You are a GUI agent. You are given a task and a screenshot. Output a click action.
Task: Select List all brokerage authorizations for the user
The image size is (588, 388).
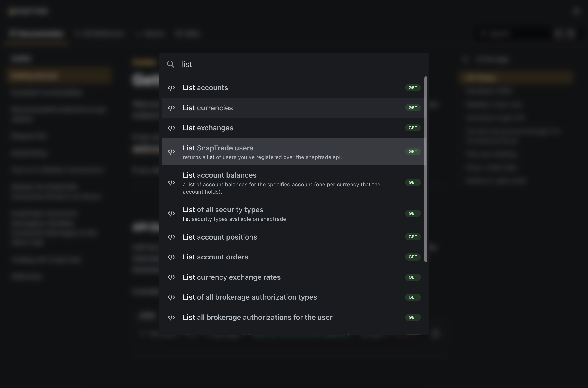(294, 318)
